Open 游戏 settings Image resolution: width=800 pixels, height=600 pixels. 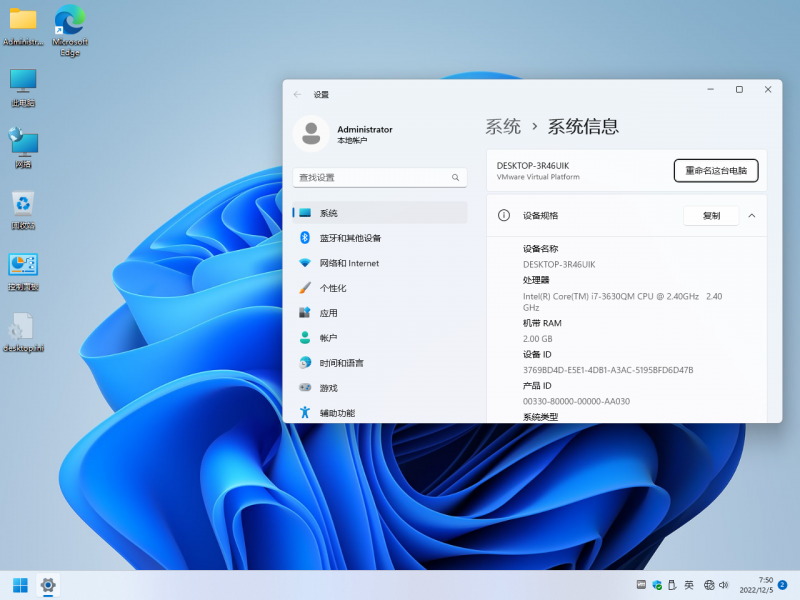click(x=380, y=388)
